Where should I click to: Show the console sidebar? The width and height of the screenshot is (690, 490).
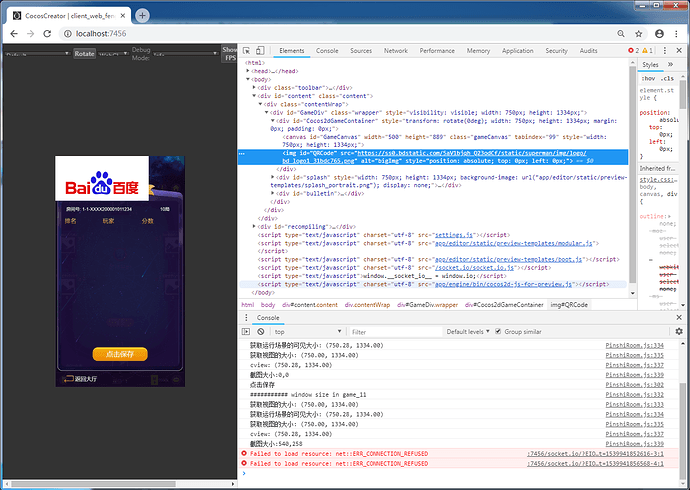pyautogui.click(x=246, y=332)
